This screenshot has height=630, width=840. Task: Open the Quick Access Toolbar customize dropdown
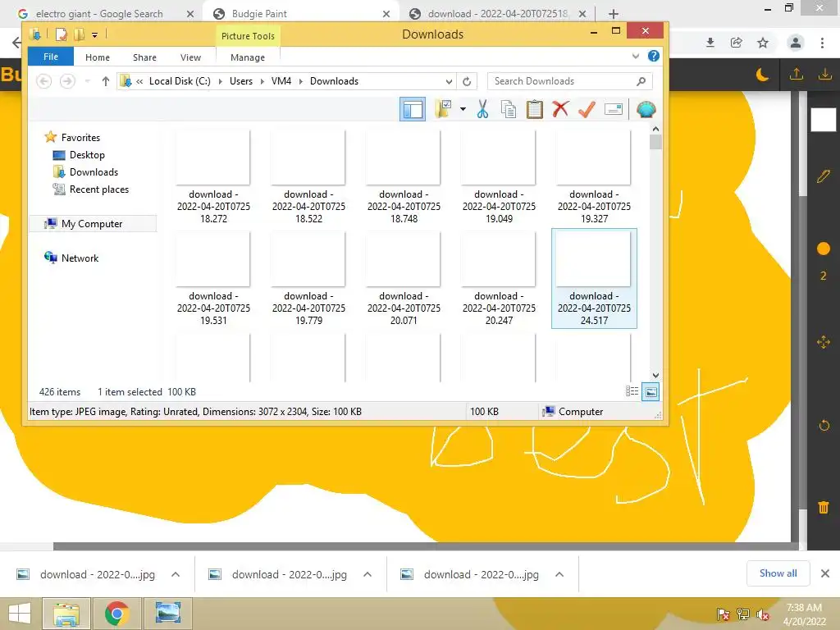click(x=94, y=35)
